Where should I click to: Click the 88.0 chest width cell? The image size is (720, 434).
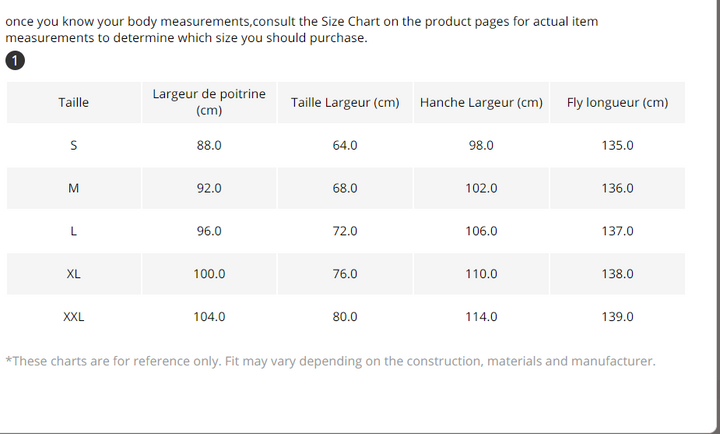pyautogui.click(x=209, y=145)
